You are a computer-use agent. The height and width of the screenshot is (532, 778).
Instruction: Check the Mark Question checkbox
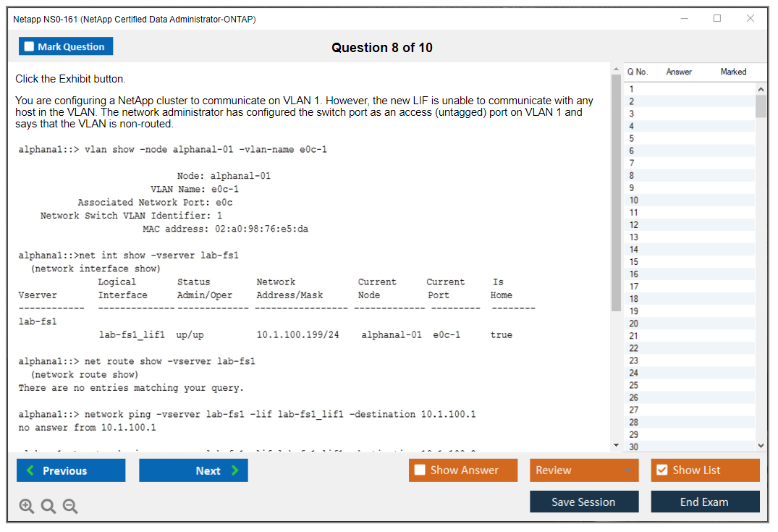(x=30, y=47)
